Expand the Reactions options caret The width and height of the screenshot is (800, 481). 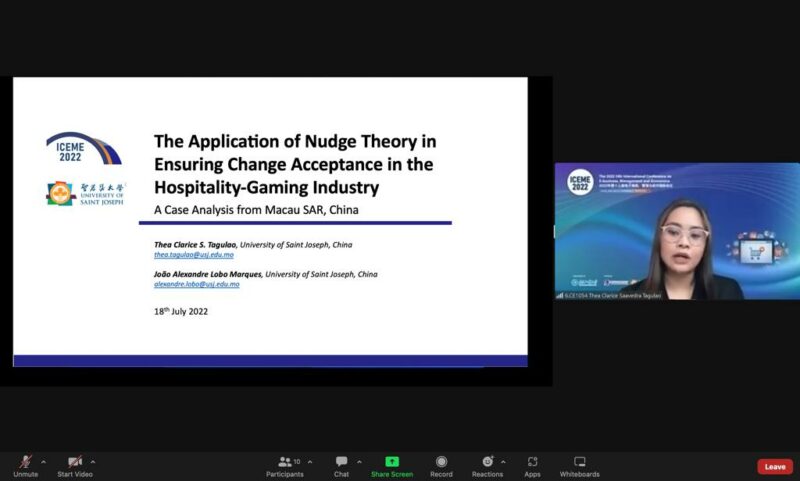[x=503, y=462]
